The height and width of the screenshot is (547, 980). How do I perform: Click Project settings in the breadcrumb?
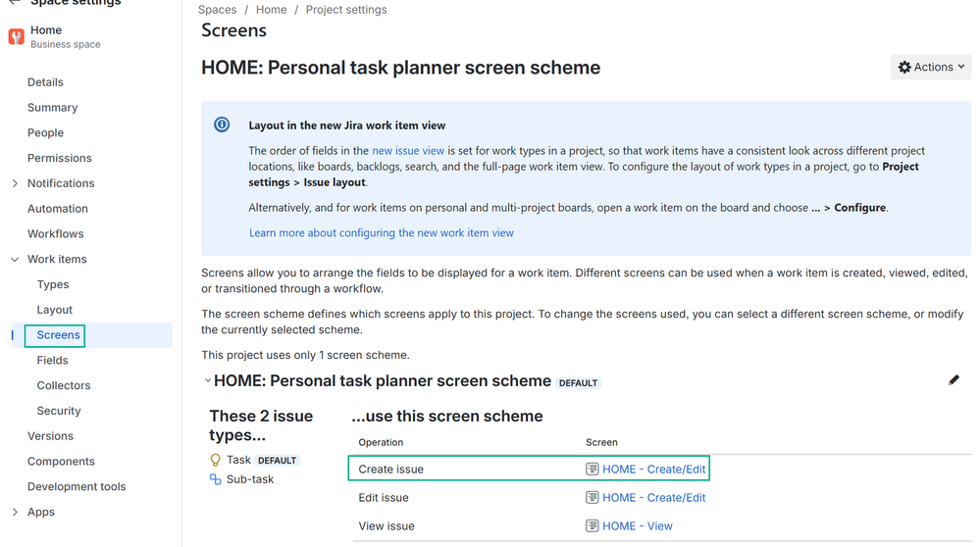point(346,10)
